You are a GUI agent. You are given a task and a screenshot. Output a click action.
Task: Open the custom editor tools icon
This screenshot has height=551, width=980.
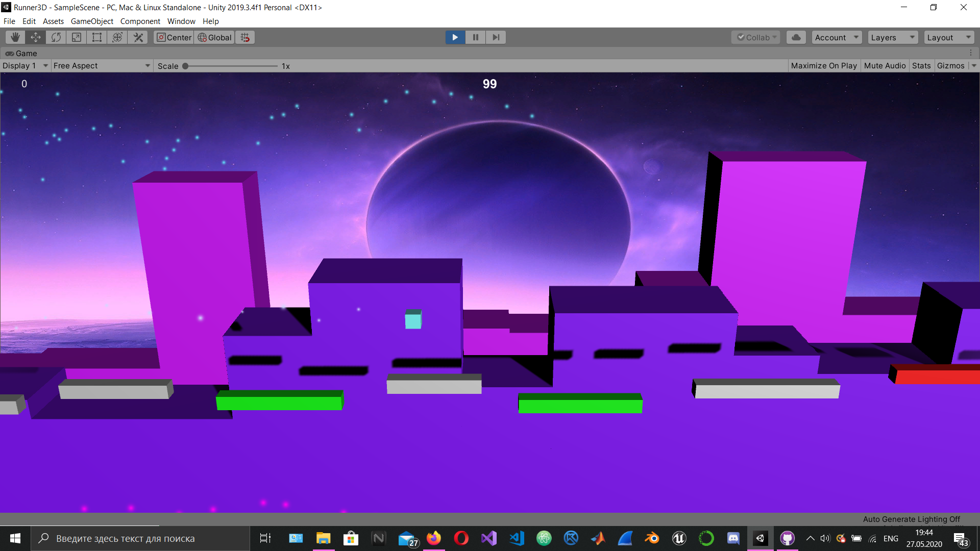[138, 37]
